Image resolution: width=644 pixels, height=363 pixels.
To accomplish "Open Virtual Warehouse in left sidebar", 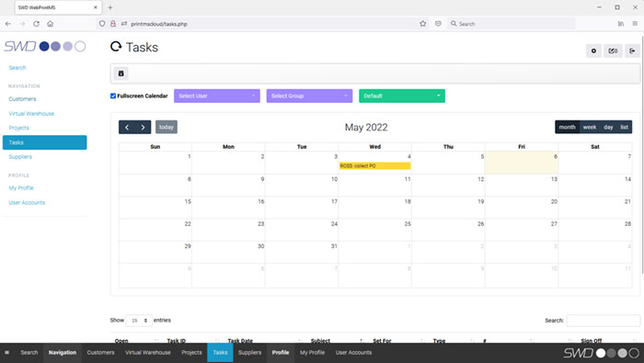I will pyautogui.click(x=31, y=114).
